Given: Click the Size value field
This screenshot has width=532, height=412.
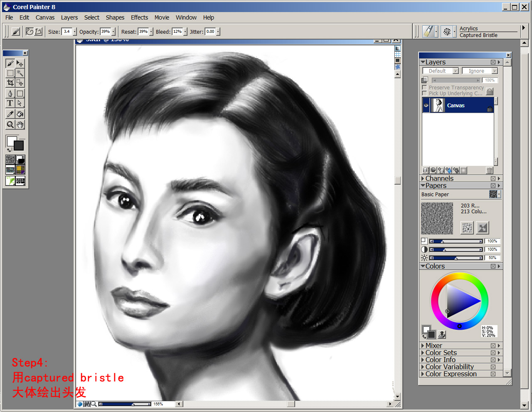Looking at the screenshot, I should [x=66, y=32].
